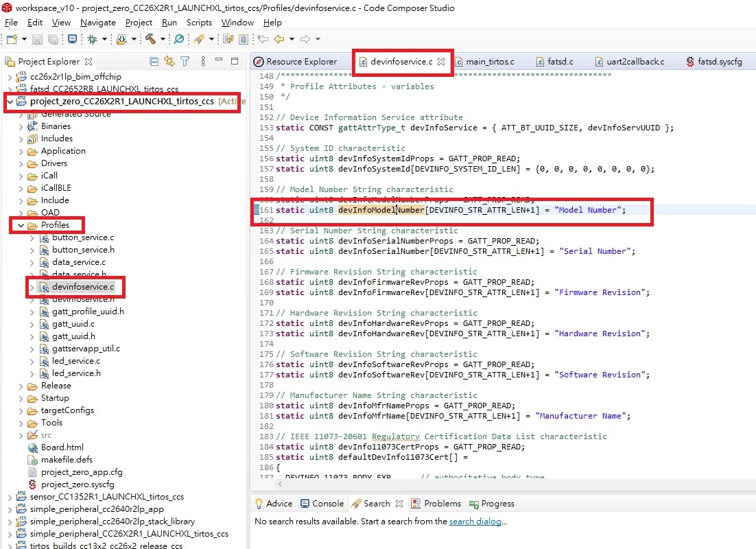This screenshot has width=756, height=549.
Task: Expand the sensor_CC1352R1_LAUNCHXL_tirtos_ccs project
Action: click(x=10, y=497)
